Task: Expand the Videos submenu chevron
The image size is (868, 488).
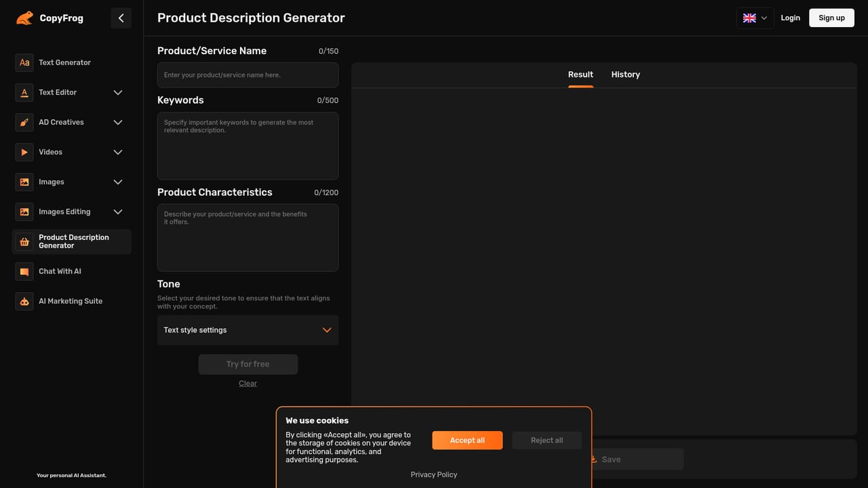Action: (x=118, y=152)
